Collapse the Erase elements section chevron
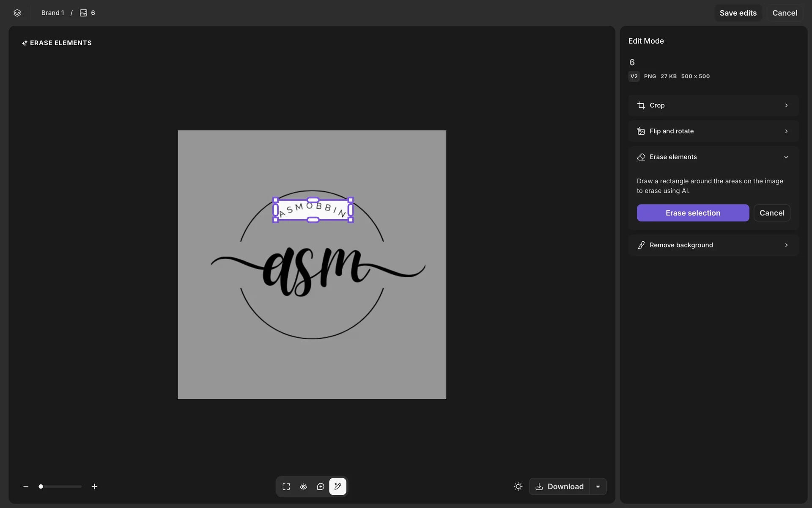Viewport: 812px width, 508px height. pos(786,157)
